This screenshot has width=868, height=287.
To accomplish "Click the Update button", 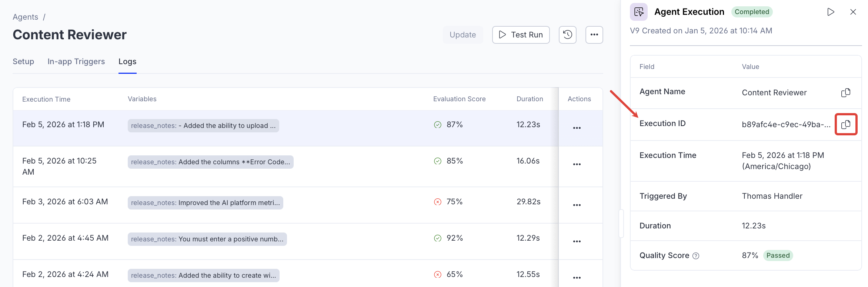I will click(463, 35).
